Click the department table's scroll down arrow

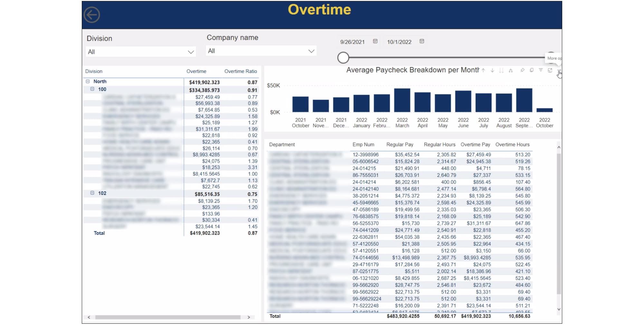pos(559,309)
